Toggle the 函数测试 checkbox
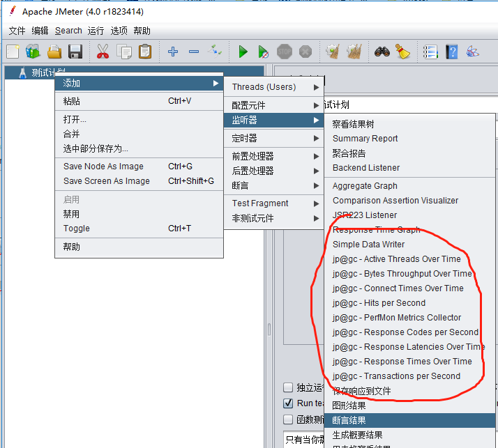Viewport: 498px width, 448px height. pos(288,419)
